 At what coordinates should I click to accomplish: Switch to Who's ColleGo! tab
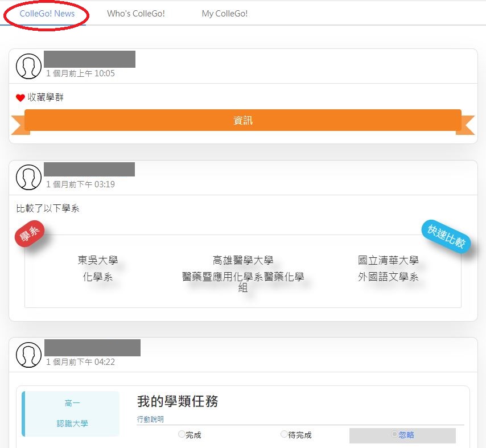click(x=136, y=14)
